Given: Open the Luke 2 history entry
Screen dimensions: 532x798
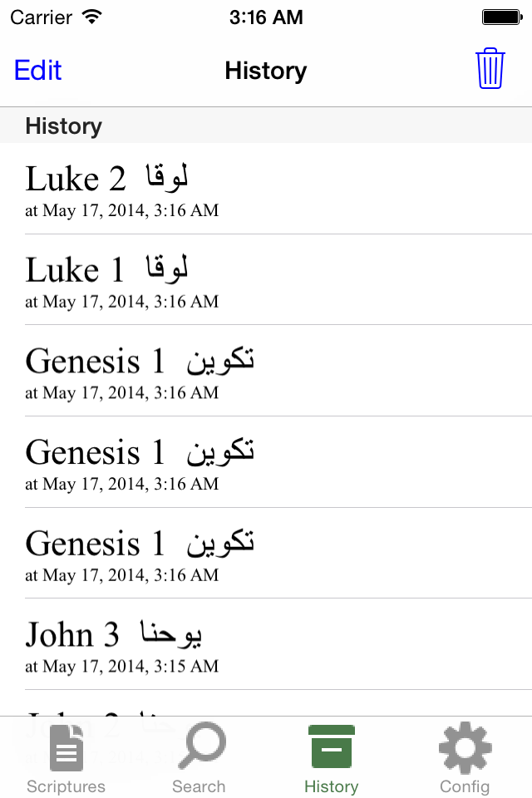Looking at the screenshot, I should click(266, 189).
